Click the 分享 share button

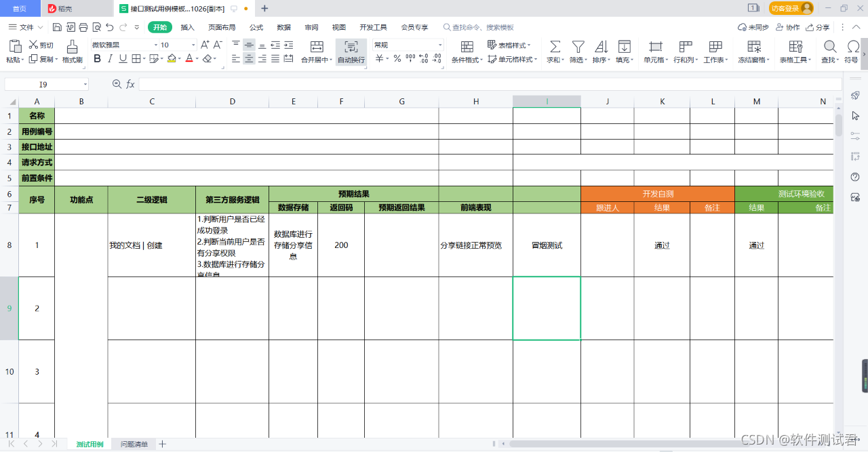(x=817, y=27)
